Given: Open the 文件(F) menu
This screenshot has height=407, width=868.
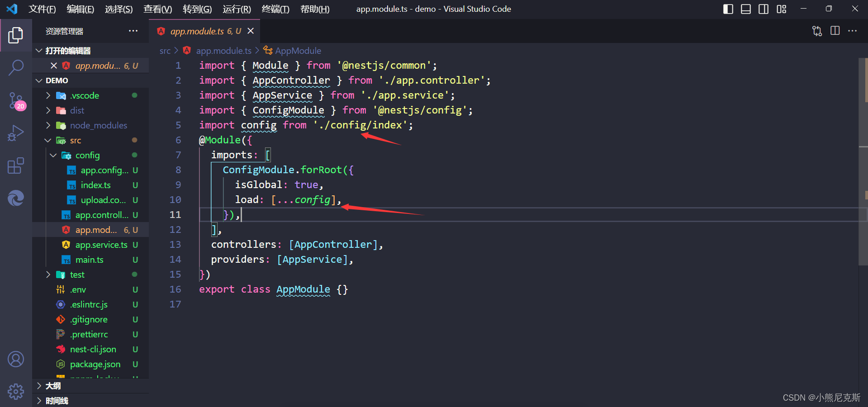Looking at the screenshot, I should (42, 9).
